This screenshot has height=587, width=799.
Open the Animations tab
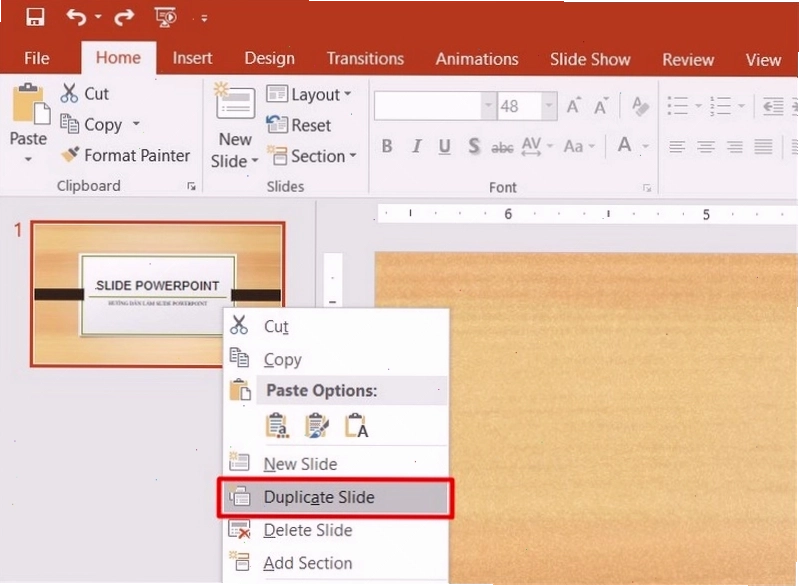(x=476, y=59)
